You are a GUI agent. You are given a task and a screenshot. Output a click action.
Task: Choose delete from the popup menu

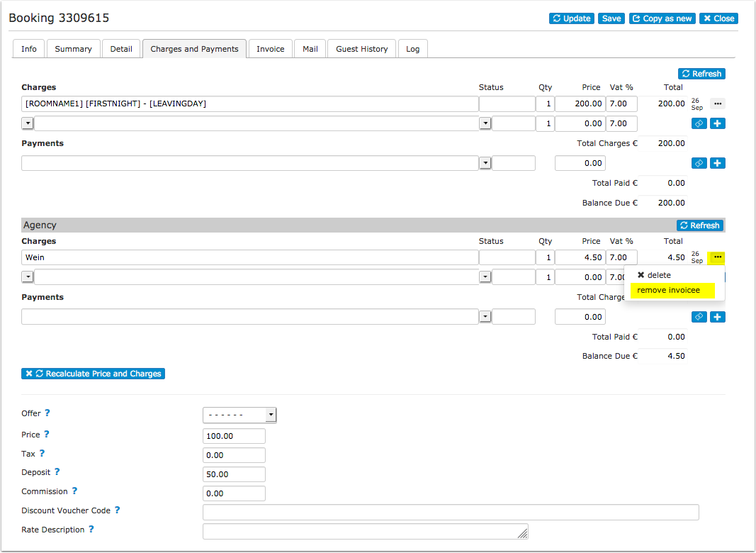tap(654, 275)
